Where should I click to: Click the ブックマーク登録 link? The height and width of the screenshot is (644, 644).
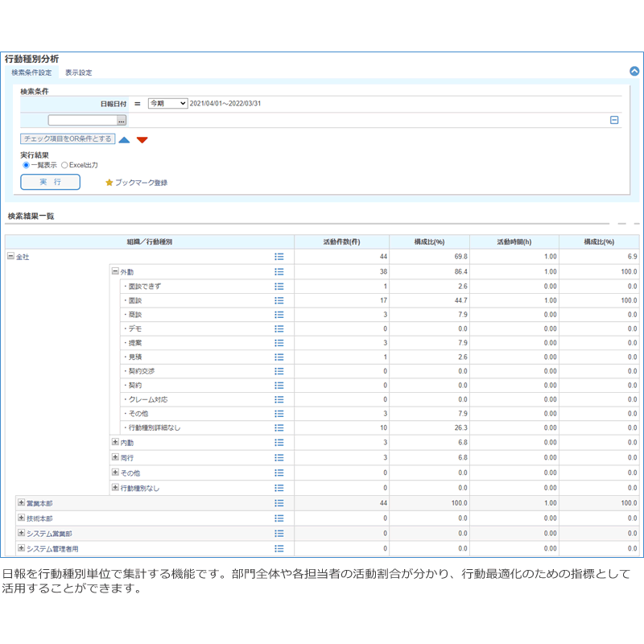pos(141,183)
